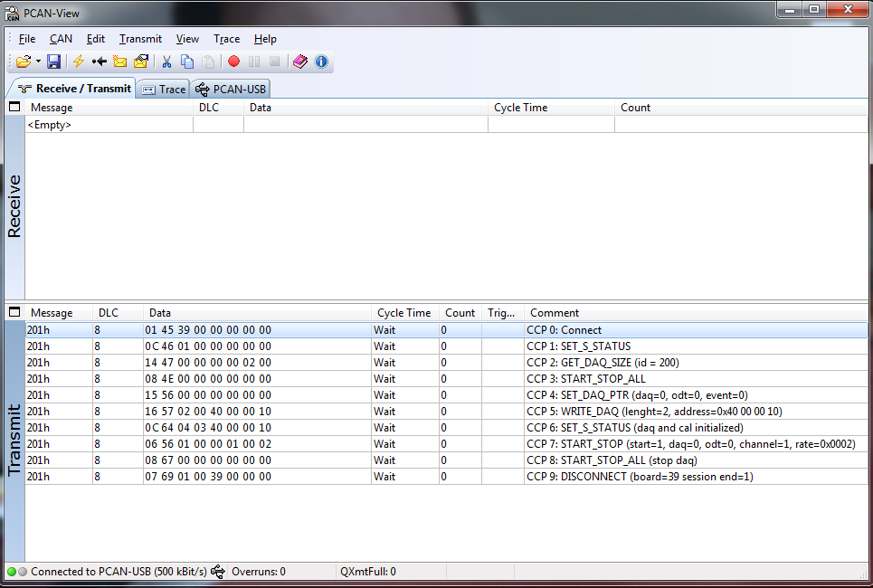The height and width of the screenshot is (588, 873).
Task: Click the Receive Count column header
Action: (x=741, y=108)
